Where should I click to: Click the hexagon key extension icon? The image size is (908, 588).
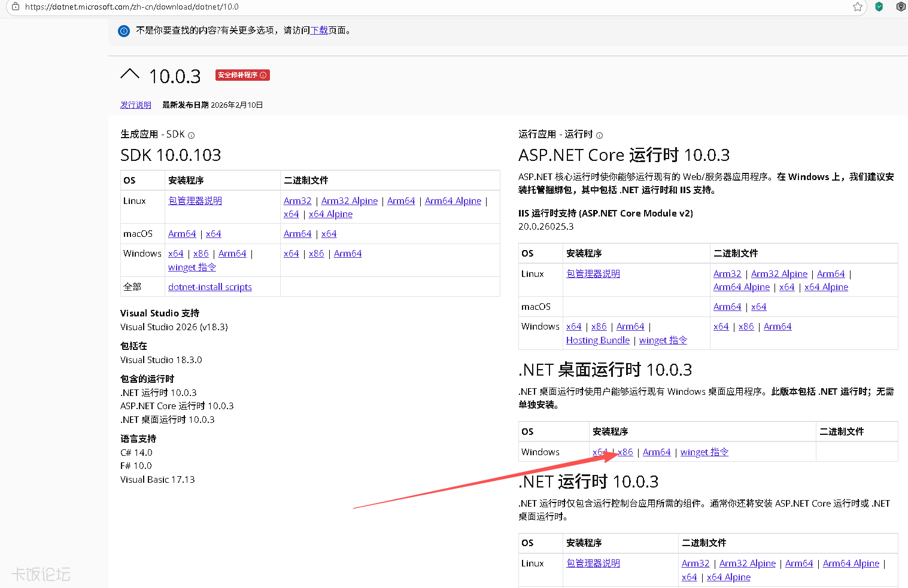coord(901,7)
